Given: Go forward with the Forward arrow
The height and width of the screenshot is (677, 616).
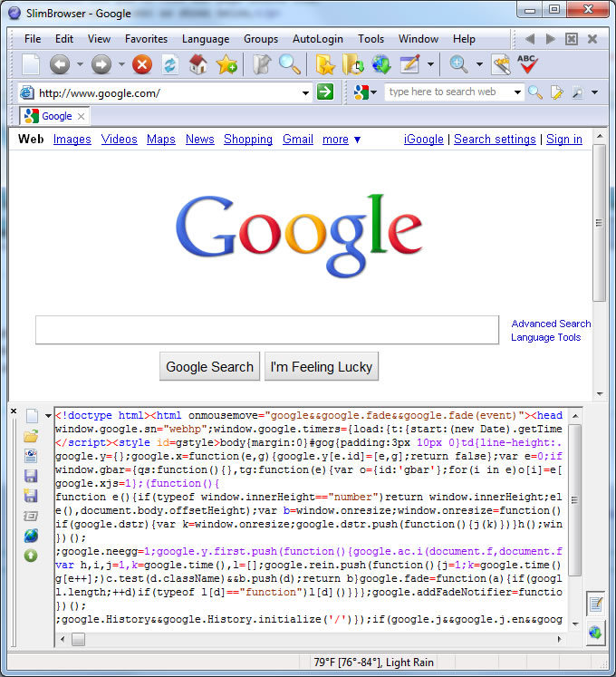Looking at the screenshot, I should (101, 64).
